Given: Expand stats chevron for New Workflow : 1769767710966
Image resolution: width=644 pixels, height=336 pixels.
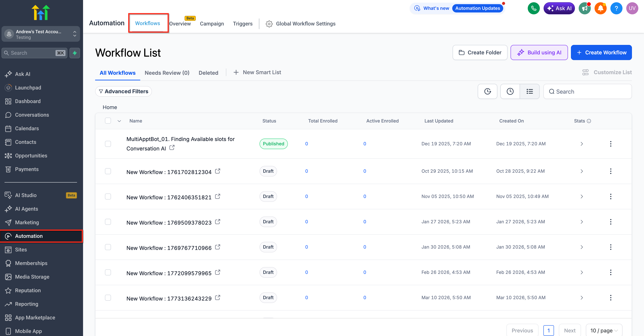Looking at the screenshot, I should pos(582,247).
